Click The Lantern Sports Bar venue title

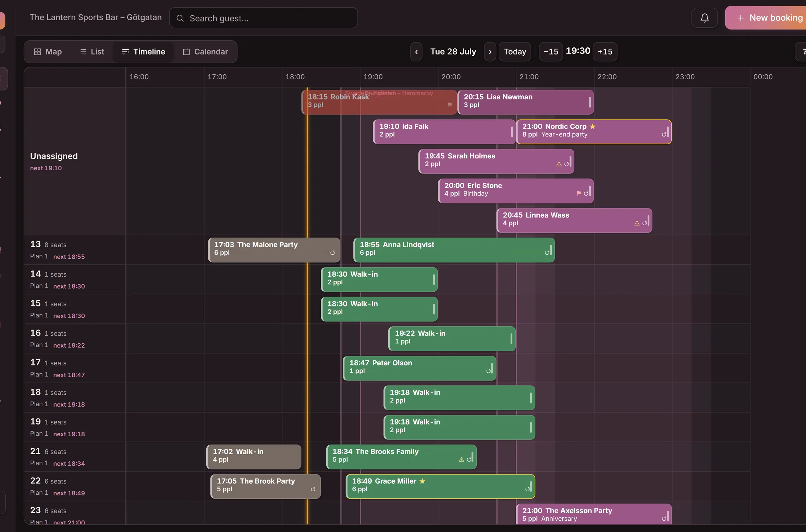tap(96, 17)
